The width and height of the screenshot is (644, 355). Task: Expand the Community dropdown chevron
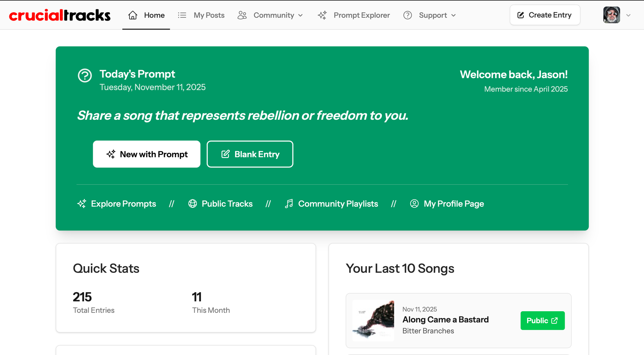click(x=301, y=15)
